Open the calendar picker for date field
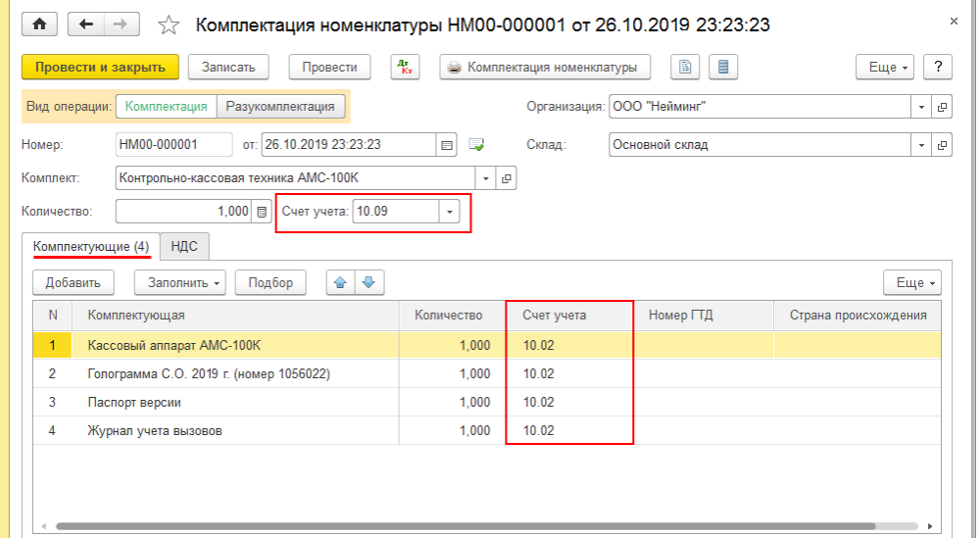The width and height of the screenshot is (980, 538). point(447,145)
